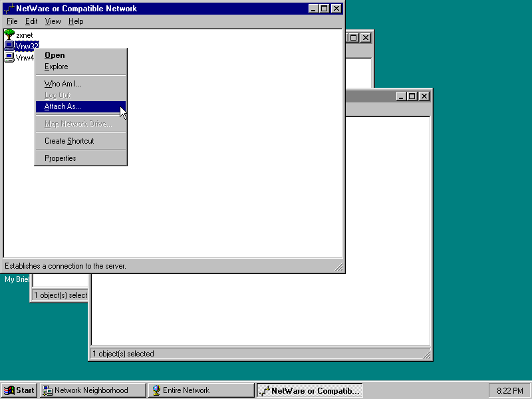Click the Windows logo on Start button
532x399 pixels.
(x=9, y=390)
